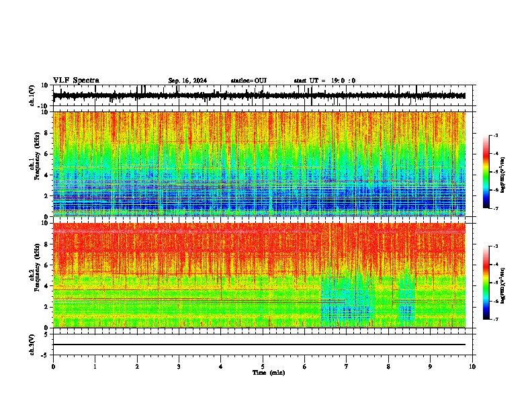Viewport: 532px width, 411px height.
Task: Click the "7" minute tick on time axis
Action: [347, 367]
